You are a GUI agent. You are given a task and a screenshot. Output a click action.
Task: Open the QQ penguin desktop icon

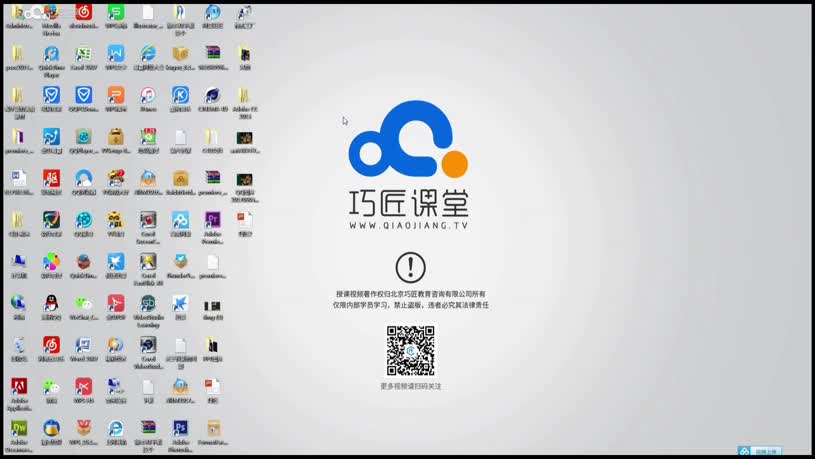(51, 303)
